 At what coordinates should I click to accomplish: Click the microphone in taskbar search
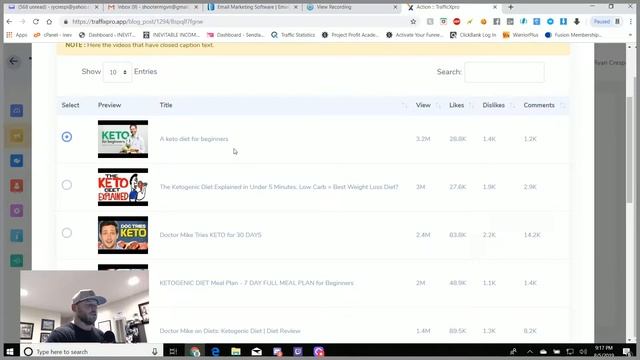tap(155, 351)
